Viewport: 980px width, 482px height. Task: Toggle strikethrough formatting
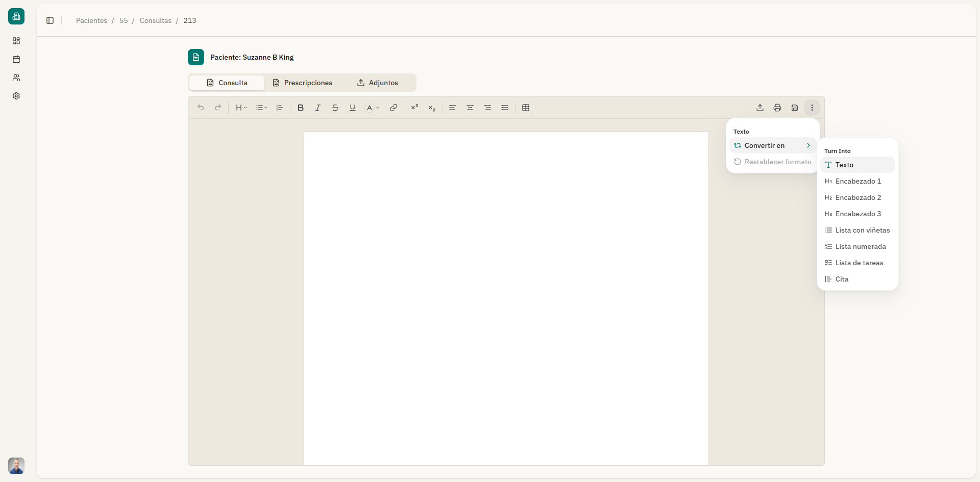(335, 108)
